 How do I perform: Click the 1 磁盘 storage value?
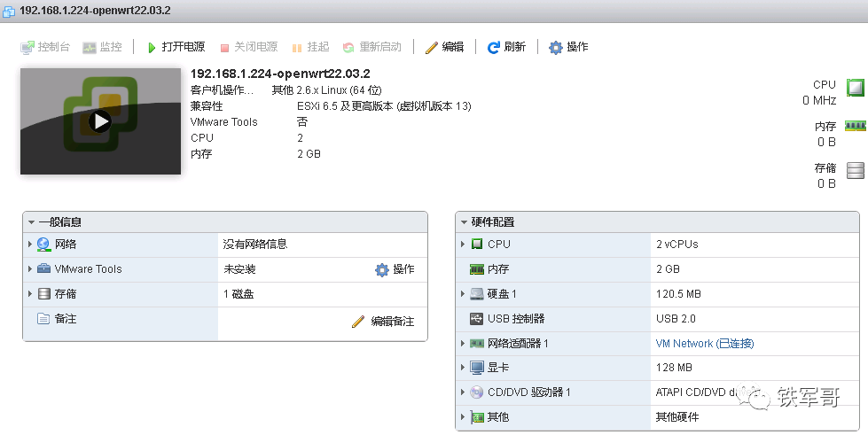(x=239, y=294)
